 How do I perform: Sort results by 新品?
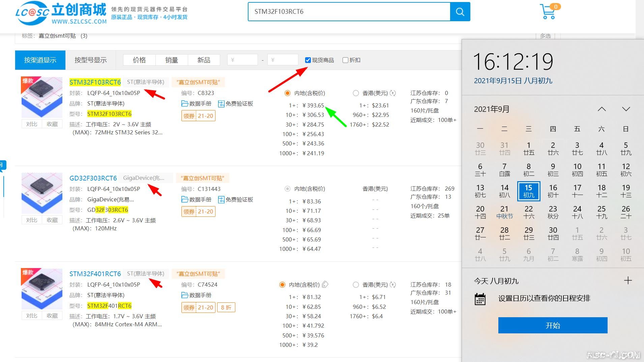point(204,60)
